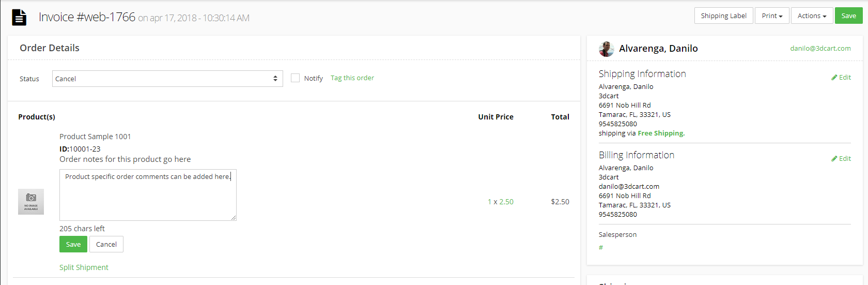Click the invoice document icon
The height and width of the screenshot is (285, 868).
click(19, 17)
